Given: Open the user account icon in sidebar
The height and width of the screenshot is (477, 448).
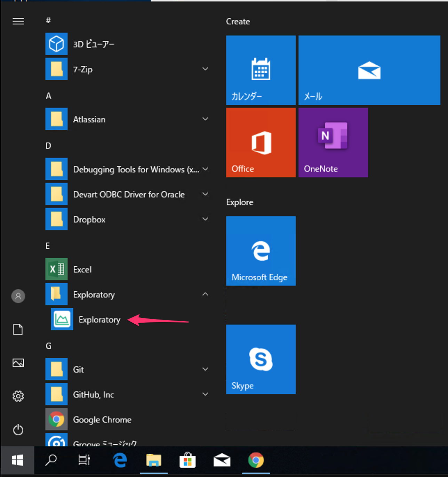Looking at the screenshot, I should point(18,296).
